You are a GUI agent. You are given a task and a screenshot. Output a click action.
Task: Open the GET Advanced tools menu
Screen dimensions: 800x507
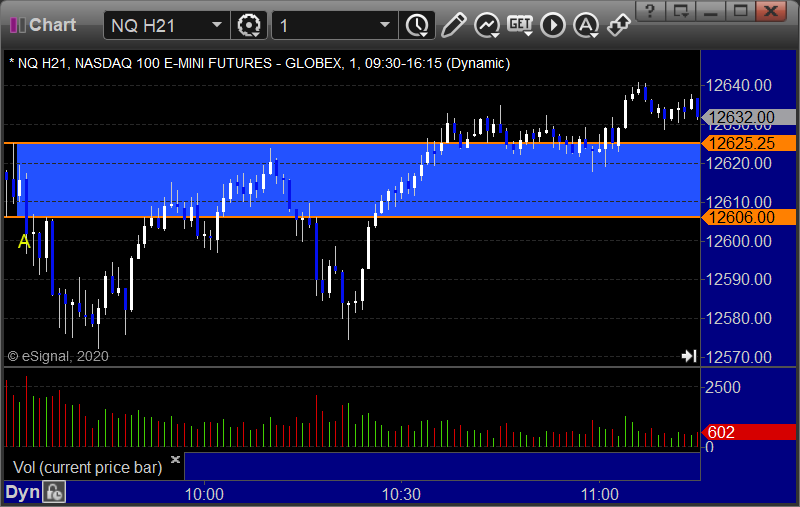point(520,25)
